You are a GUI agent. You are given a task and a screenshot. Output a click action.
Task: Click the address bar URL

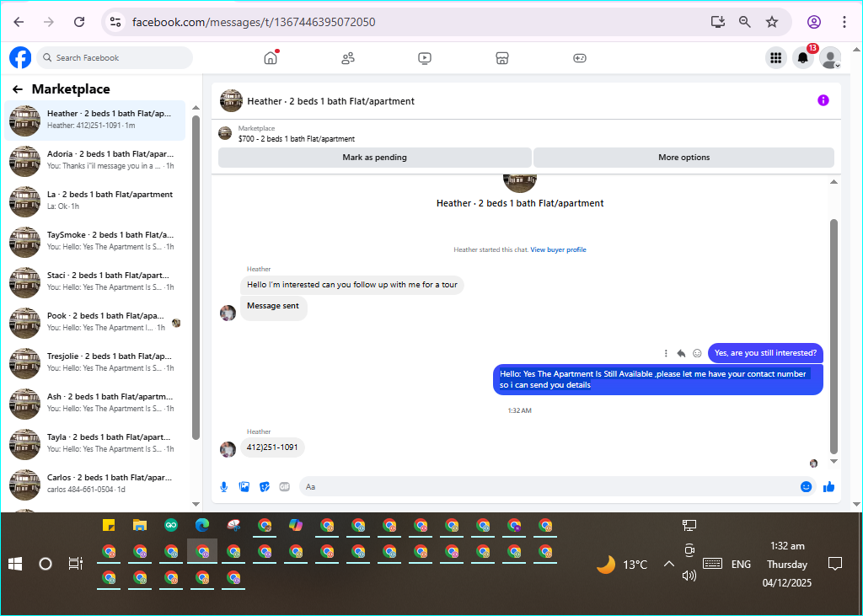254,22
